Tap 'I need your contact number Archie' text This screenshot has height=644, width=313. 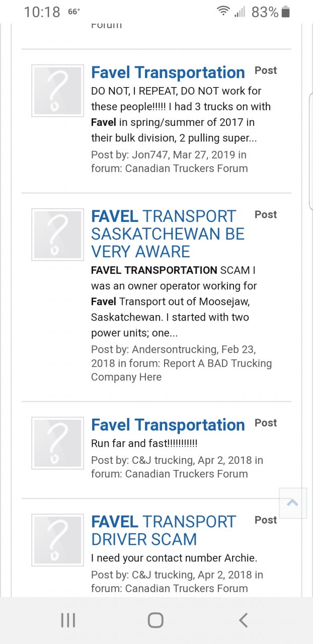click(x=174, y=558)
